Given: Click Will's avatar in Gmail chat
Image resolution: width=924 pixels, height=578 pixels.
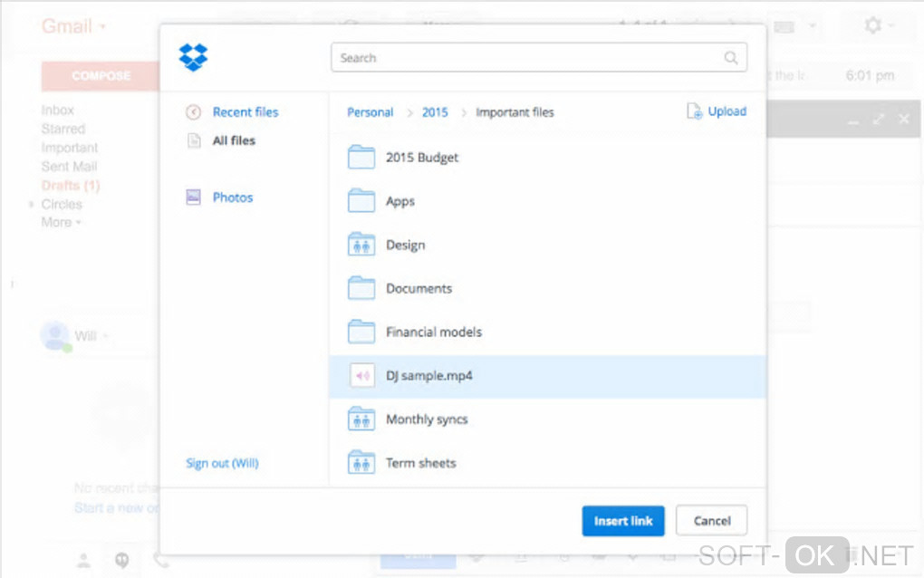Looking at the screenshot, I should 54,336.
